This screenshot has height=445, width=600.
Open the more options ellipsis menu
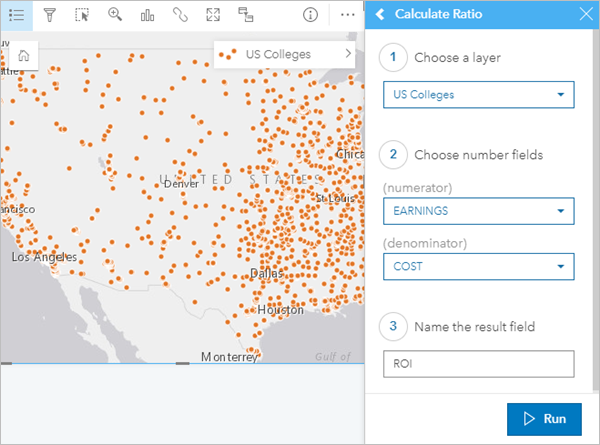[x=347, y=15]
